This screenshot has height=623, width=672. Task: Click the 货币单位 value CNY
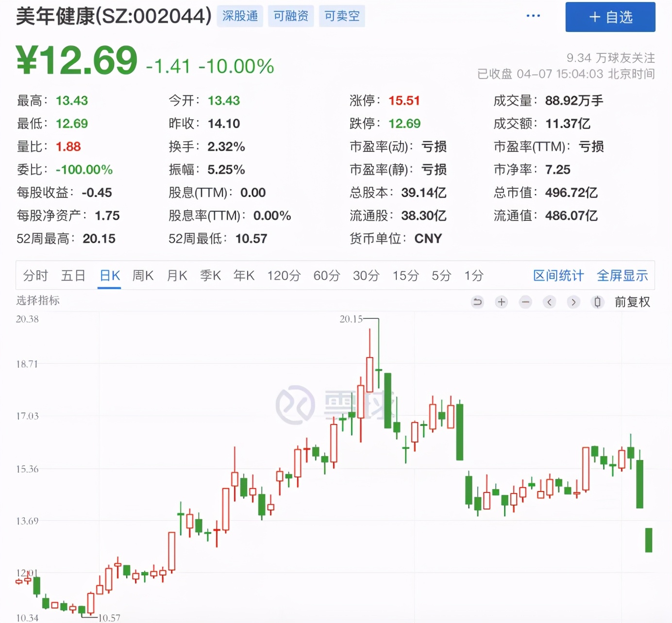pos(428,239)
